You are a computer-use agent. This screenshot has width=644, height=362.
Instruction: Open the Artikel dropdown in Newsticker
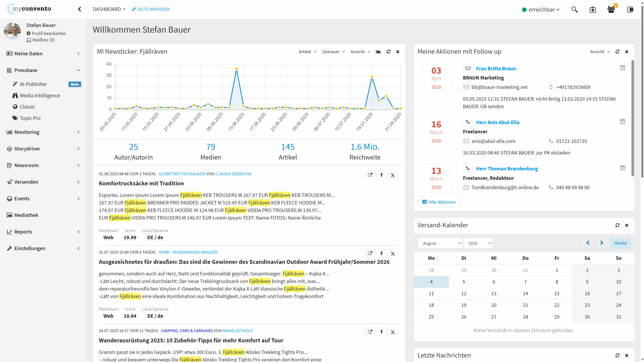pos(307,52)
